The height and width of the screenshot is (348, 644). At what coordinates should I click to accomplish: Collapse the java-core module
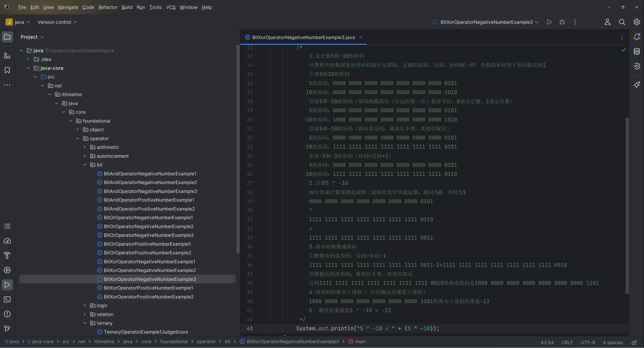(28, 68)
